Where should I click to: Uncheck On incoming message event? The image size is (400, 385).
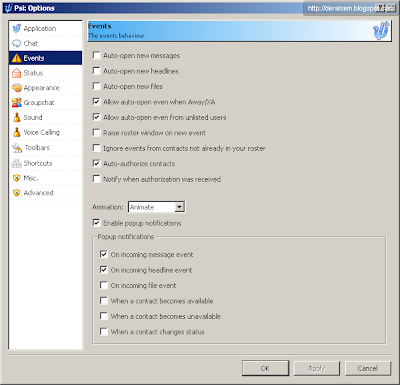click(104, 254)
